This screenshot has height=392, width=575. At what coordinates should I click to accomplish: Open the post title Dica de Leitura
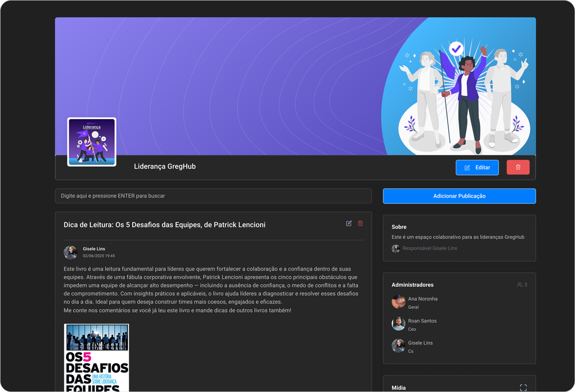coord(164,225)
